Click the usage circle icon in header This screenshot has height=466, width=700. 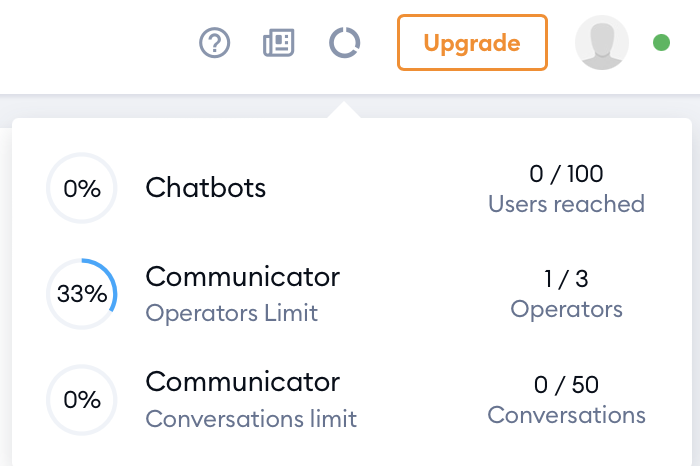(x=344, y=43)
